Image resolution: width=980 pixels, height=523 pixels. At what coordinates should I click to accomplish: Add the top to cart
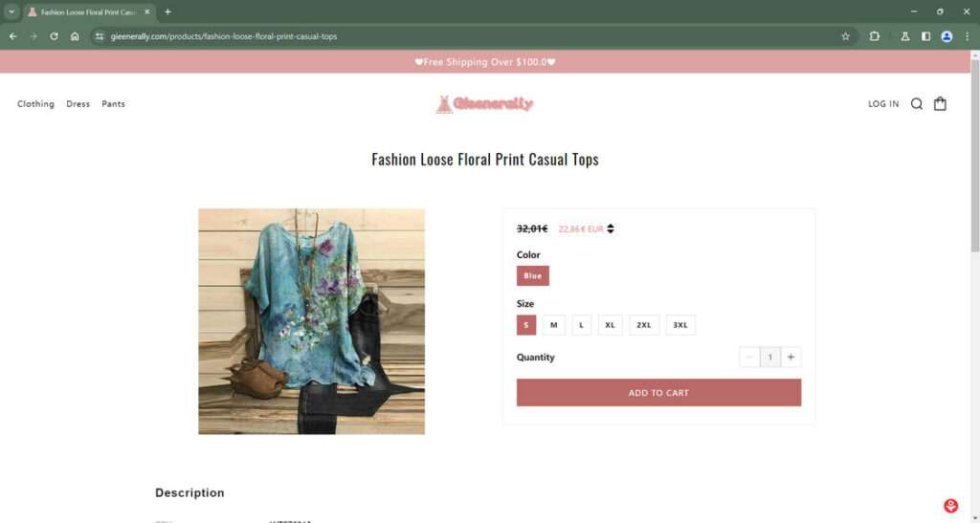coord(658,393)
